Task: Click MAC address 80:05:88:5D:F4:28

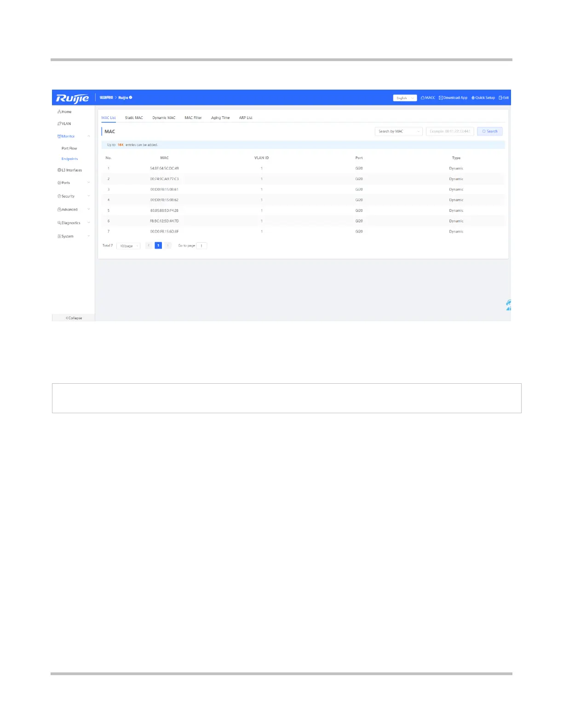Action: click(164, 211)
